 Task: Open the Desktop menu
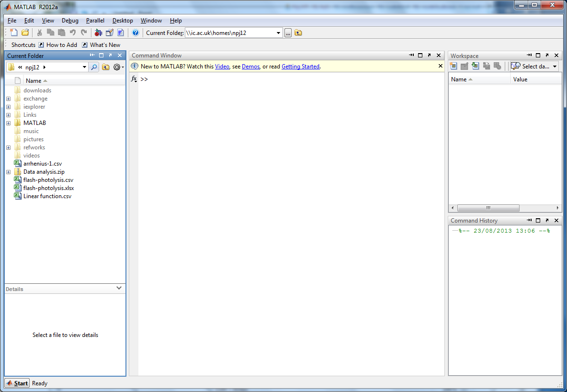(x=123, y=21)
